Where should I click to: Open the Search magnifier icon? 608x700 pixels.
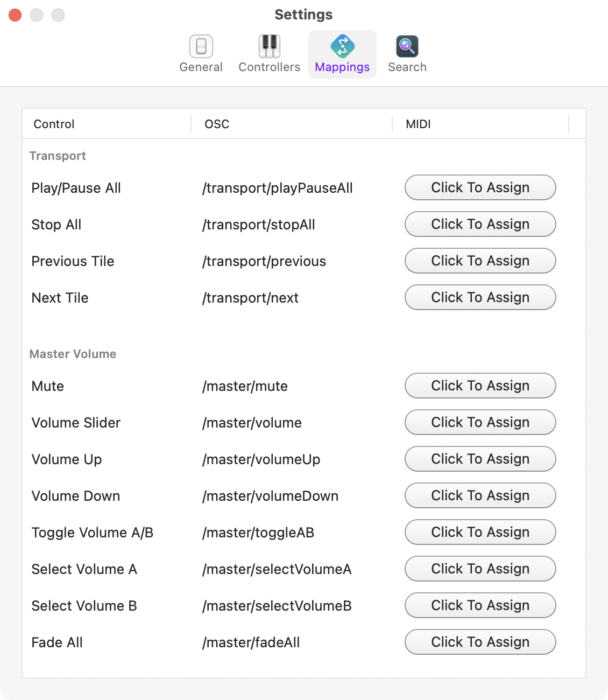(x=407, y=46)
